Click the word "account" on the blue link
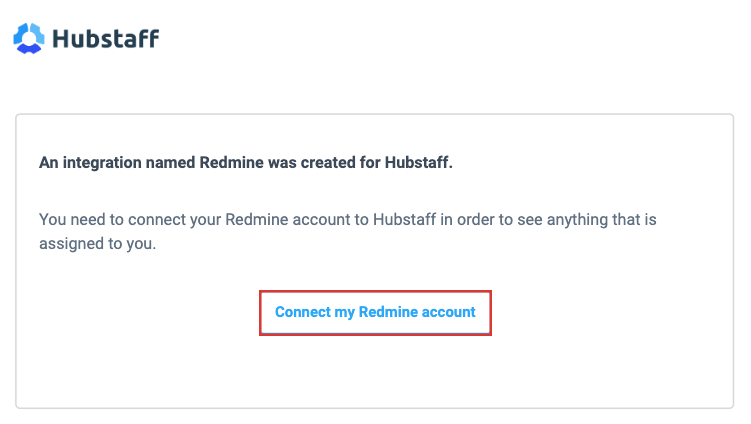This screenshot has width=751, height=424. tap(448, 312)
